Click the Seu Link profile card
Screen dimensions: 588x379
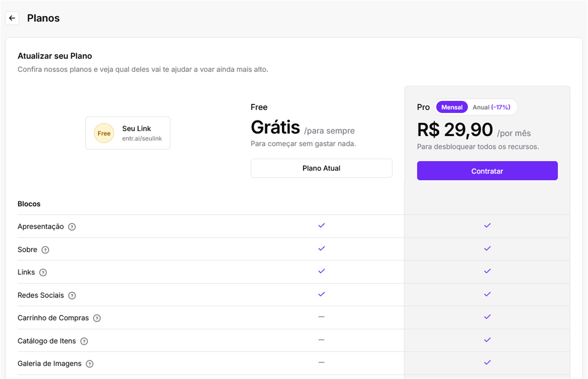point(128,133)
